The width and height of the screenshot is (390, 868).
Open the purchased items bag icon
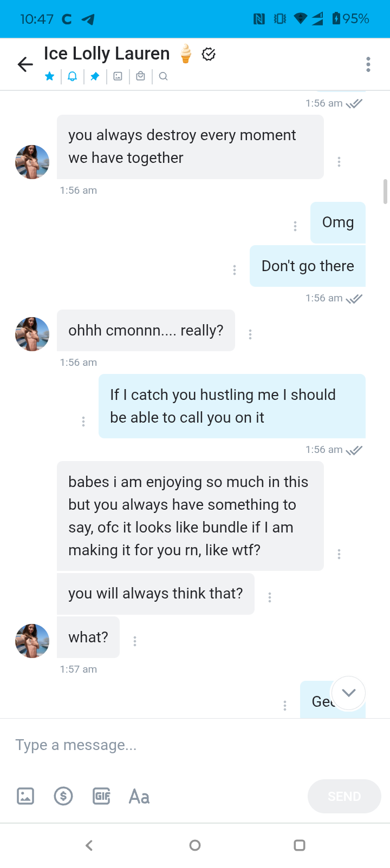click(x=141, y=76)
